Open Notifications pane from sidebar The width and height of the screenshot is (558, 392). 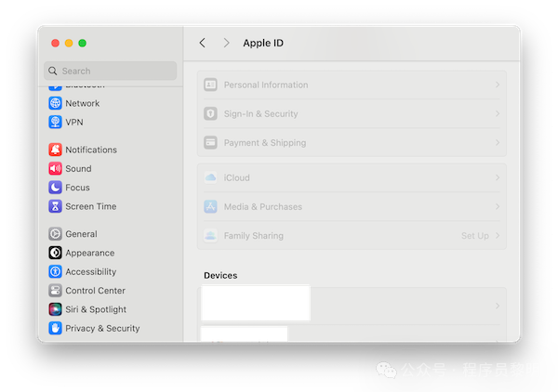(91, 150)
